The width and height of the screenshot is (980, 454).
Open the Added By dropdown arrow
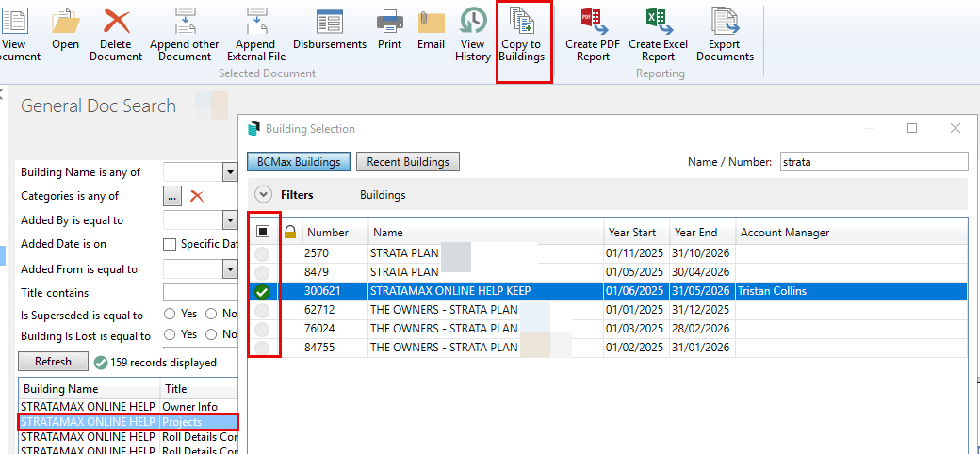tap(231, 219)
